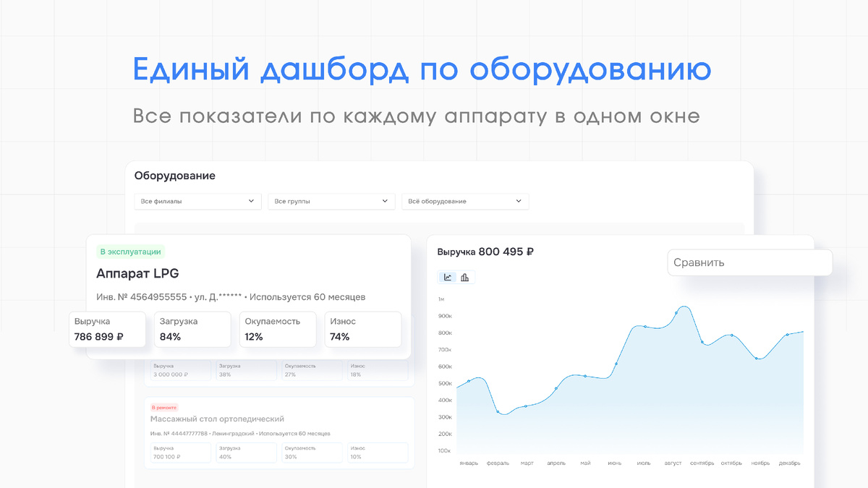Click the Оборудование page heading
This screenshot has height=488, width=868.
(175, 176)
